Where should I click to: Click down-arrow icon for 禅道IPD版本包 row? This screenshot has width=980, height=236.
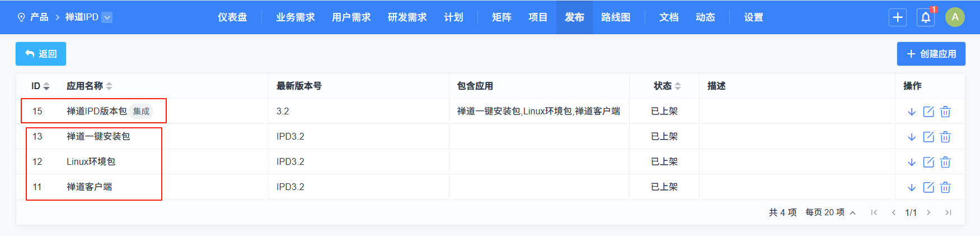(912, 112)
